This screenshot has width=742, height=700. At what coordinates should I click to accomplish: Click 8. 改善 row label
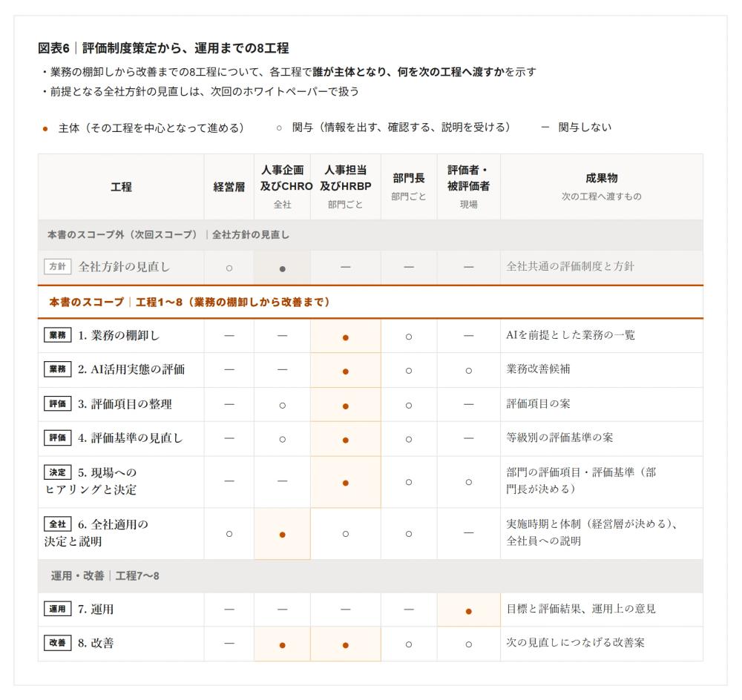[x=96, y=643]
